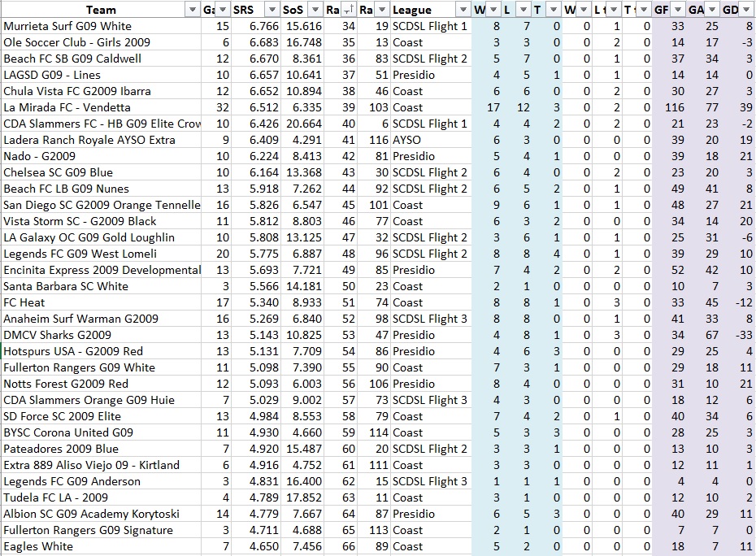This screenshot has height=556, width=756.
Task: Open the SoS column filter arrow
Action: click(x=314, y=10)
